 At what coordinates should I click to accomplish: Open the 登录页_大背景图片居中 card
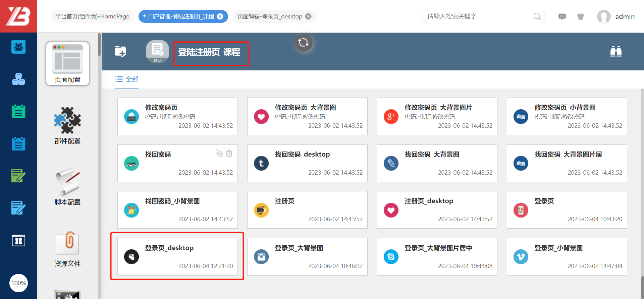(437, 257)
